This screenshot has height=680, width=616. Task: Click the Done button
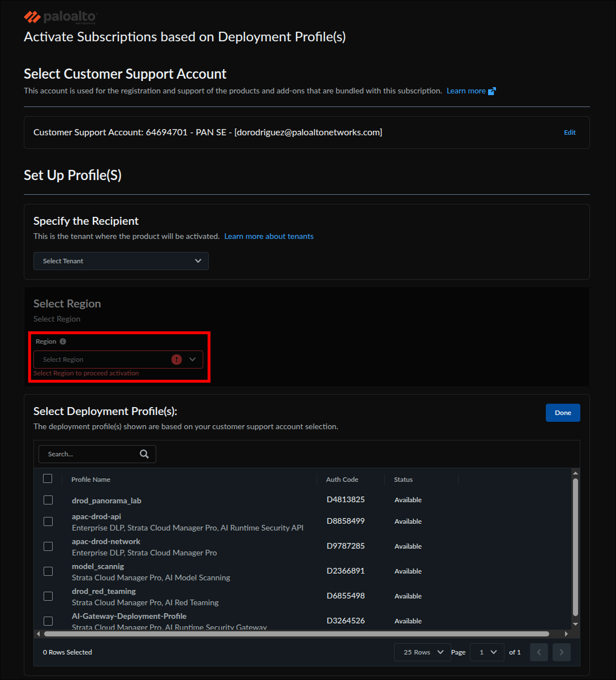pyautogui.click(x=563, y=413)
